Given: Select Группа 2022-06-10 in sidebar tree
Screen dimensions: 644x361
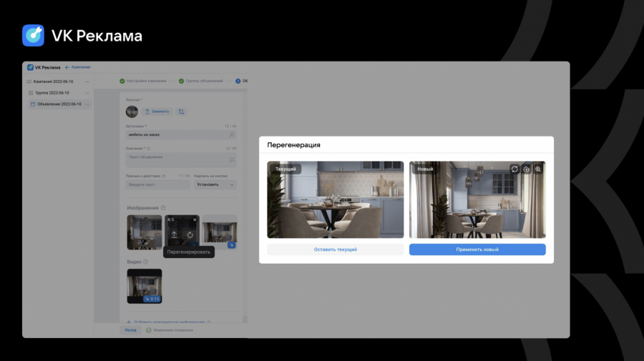Looking at the screenshot, I should coord(52,93).
